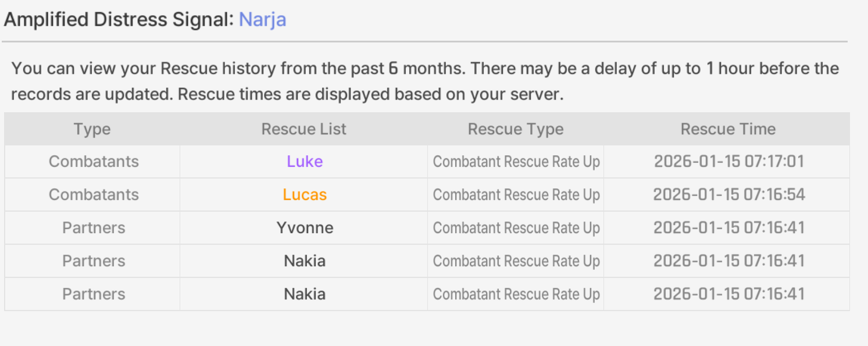
Task: Select the rescue time in Yvonne's row
Action: (728, 228)
